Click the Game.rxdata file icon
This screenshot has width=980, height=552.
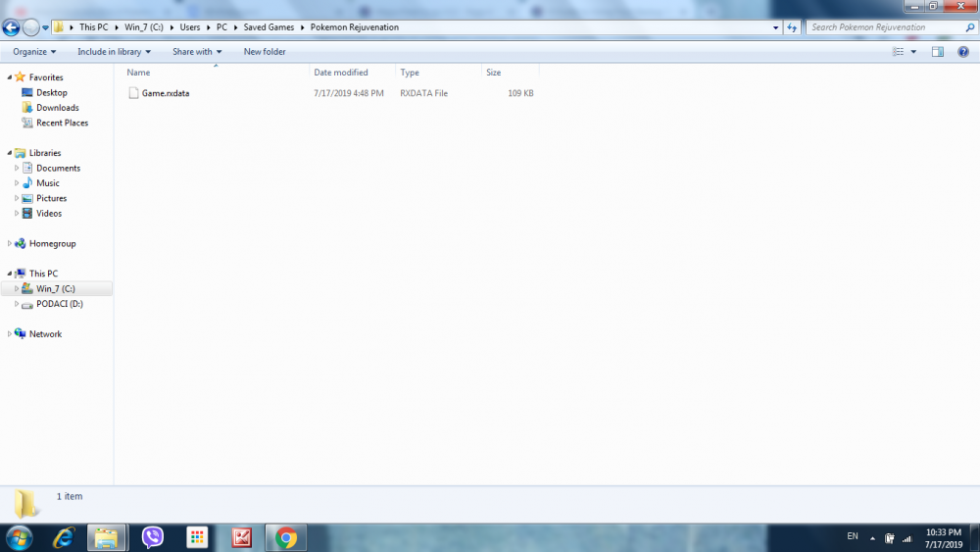pyautogui.click(x=133, y=93)
